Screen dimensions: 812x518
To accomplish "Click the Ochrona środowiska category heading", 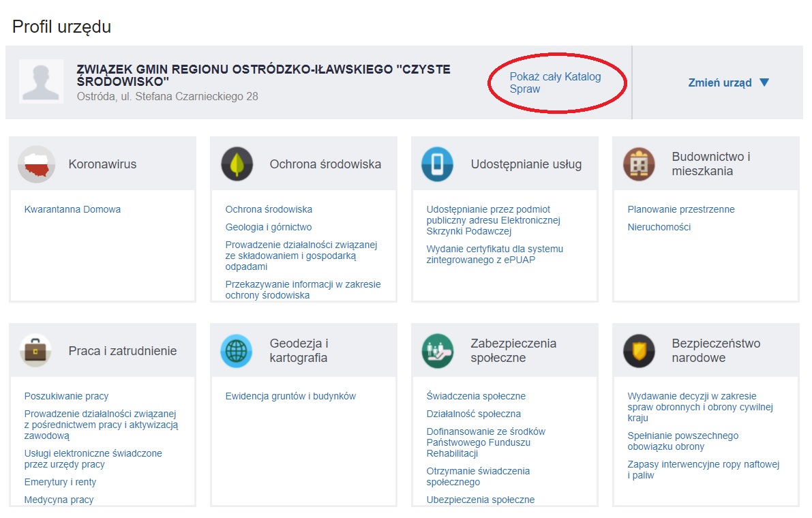I will pos(325,164).
